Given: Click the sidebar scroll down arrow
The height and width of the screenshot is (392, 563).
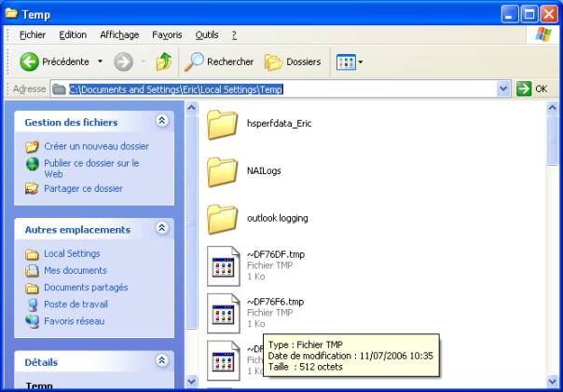Looking at the screenshot, I should coord(191,381).
